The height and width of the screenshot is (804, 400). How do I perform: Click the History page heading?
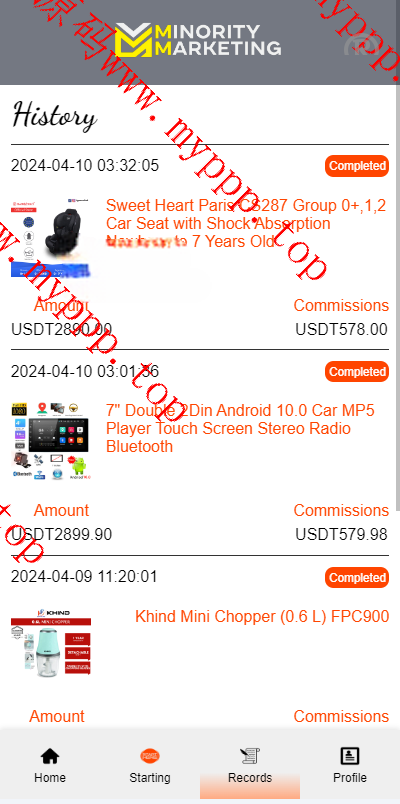[x=54, y=115]
